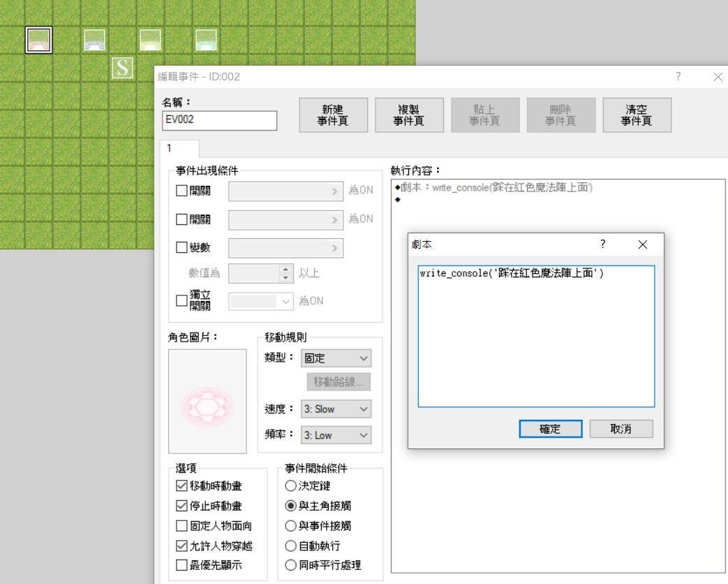Click the 刪除事件頁 button

[561, 115]
